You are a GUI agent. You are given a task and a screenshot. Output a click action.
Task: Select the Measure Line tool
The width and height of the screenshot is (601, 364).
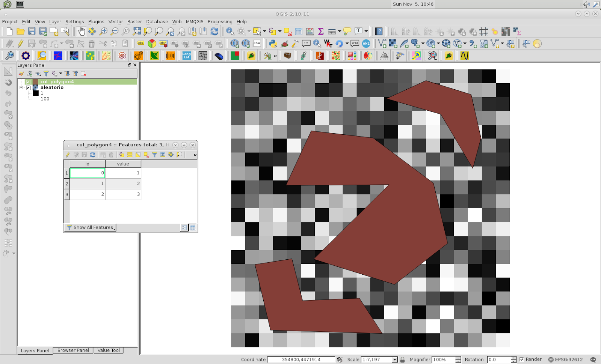[x=332, y=31]
